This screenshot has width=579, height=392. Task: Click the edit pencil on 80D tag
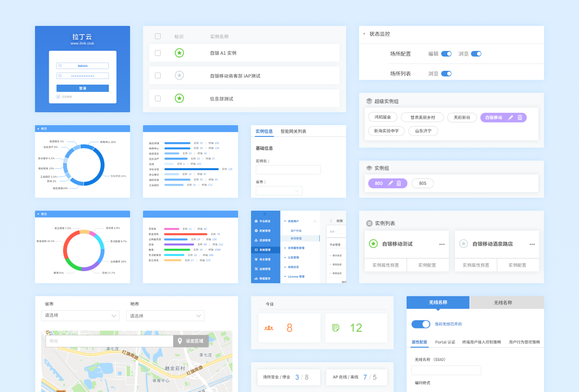click(x=390, y=183)
